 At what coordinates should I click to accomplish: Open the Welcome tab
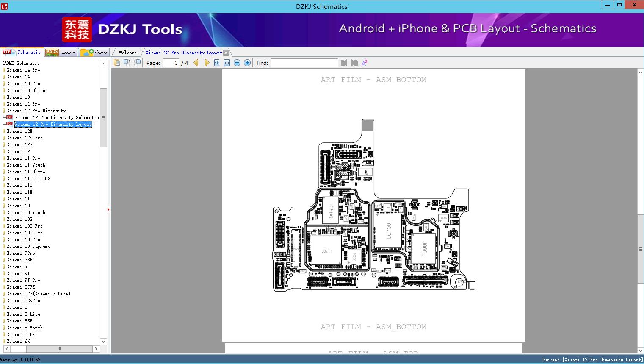pyautogui.click(x=127, y=53)
